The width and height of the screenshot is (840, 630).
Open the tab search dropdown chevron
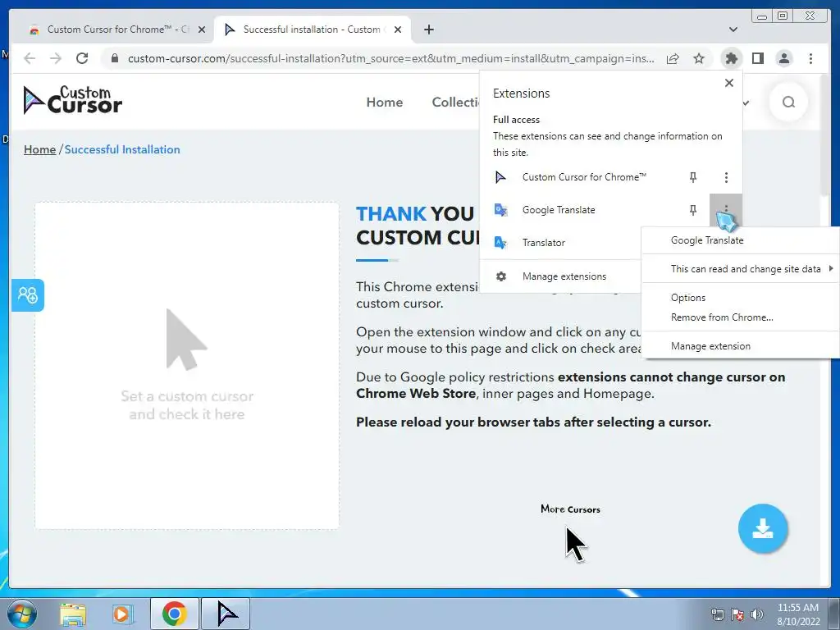[x=733, y=30]
